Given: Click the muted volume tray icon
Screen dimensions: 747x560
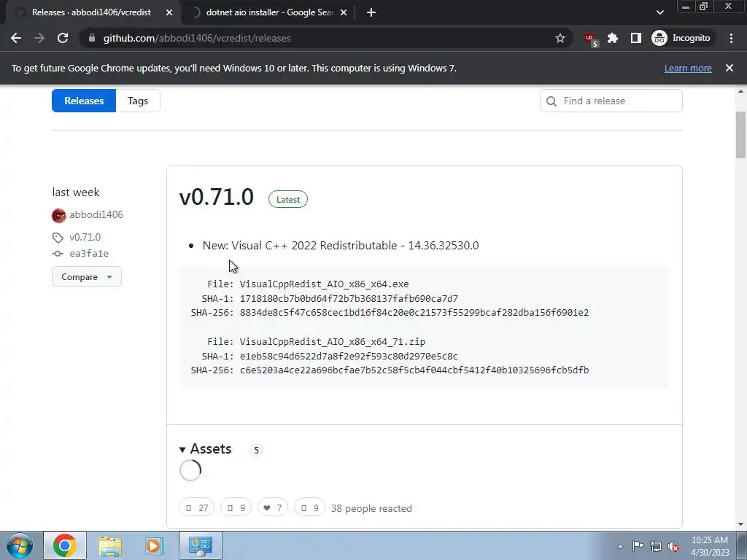Looking at the screenshot, I should 673,546.
